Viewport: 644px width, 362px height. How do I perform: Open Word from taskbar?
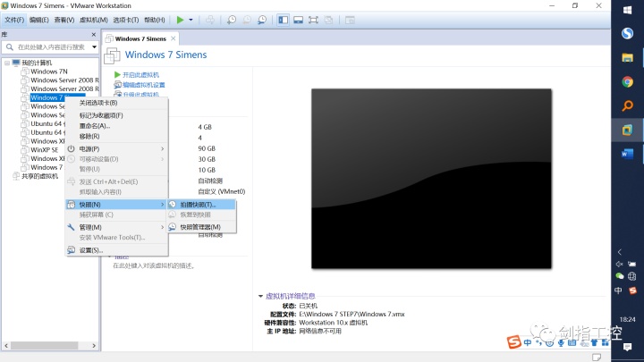click(x=627, y=154)
